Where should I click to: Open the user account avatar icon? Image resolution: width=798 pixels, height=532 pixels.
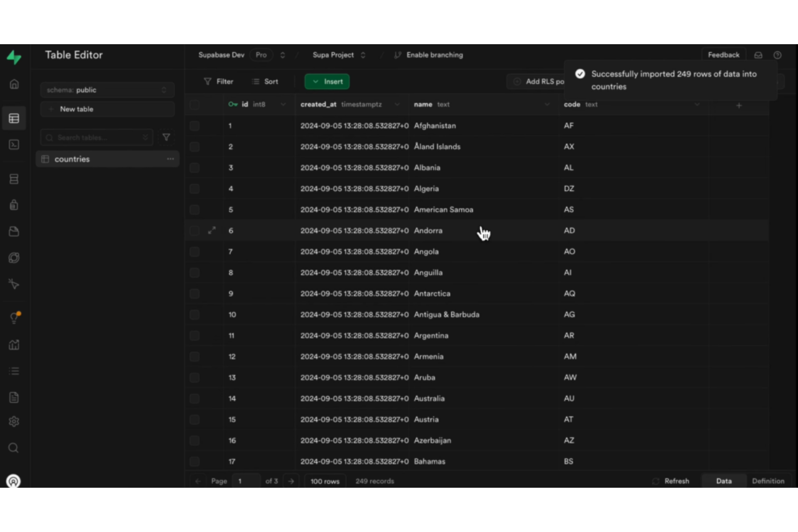(13, 481)
